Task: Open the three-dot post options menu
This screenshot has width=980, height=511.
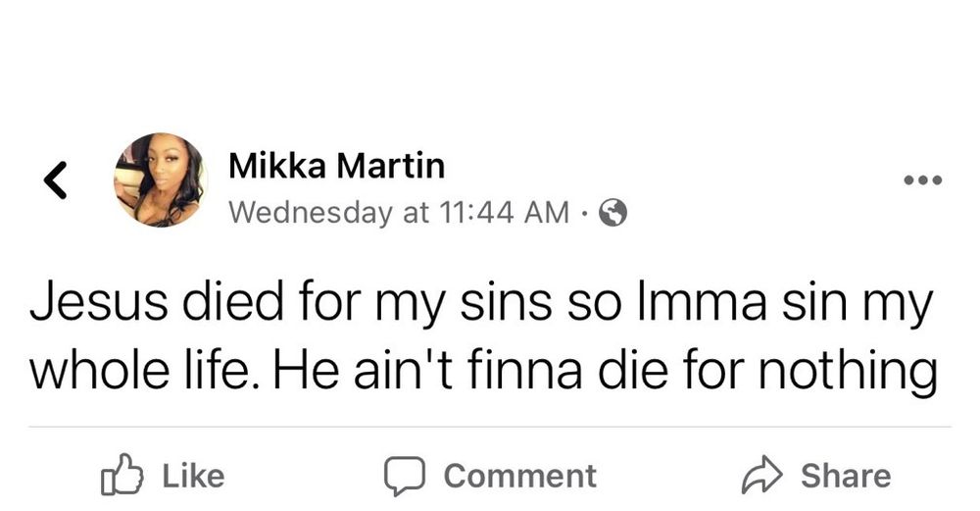Action: (922, 180)
